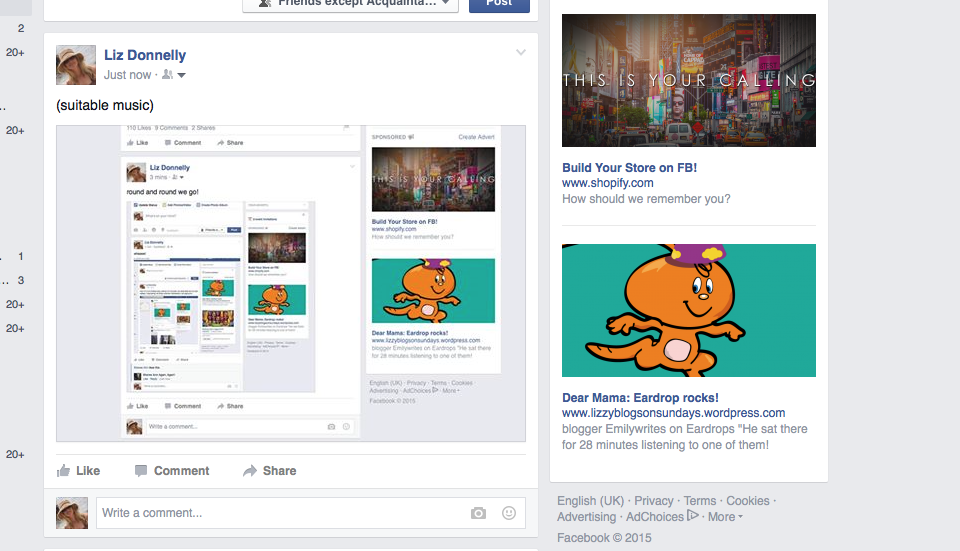Click the Share arrow icon
960x551 pixels.
tap(250, 471)
